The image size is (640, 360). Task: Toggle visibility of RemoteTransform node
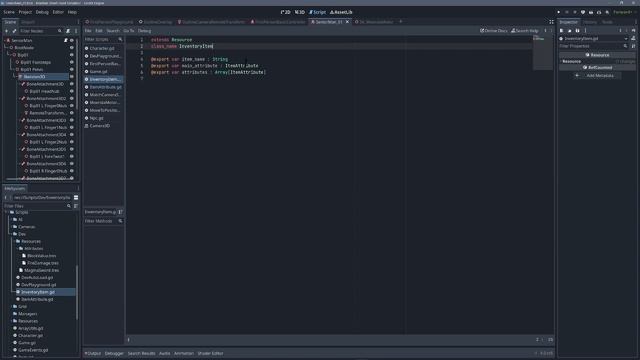pos(72,113)
